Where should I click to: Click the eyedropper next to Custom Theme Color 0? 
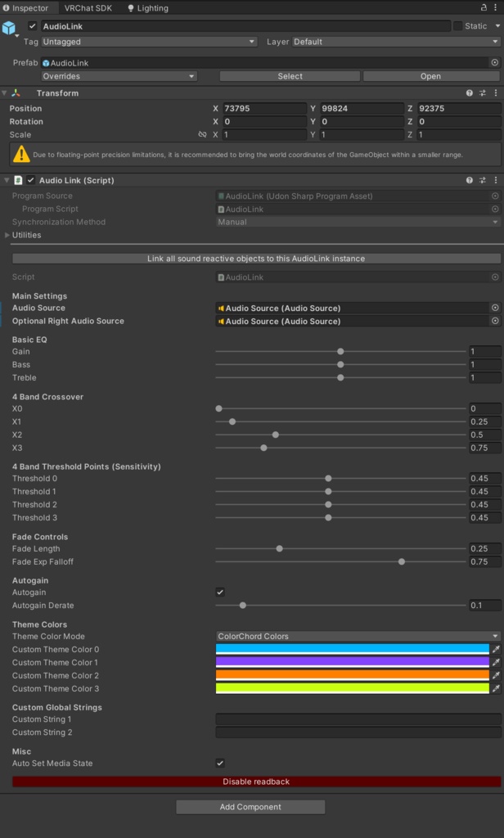(x=496, y=647)
